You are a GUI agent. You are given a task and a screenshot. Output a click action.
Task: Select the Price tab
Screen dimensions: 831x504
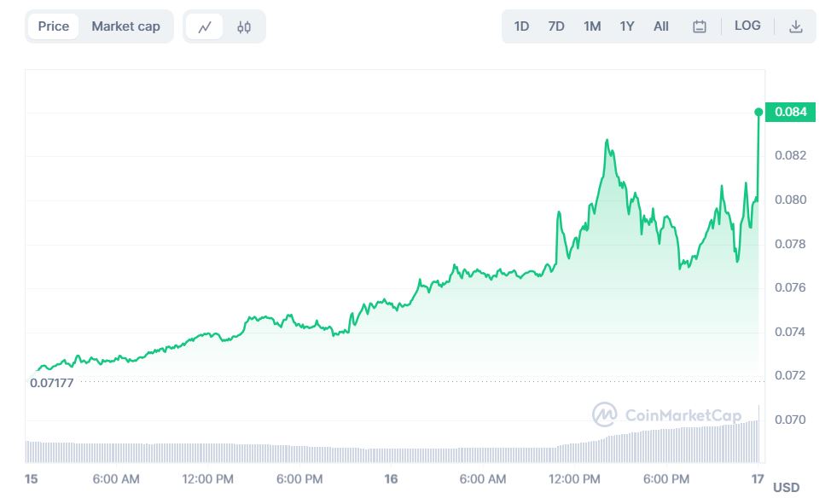pyautogui.click(x=54, y=26)
